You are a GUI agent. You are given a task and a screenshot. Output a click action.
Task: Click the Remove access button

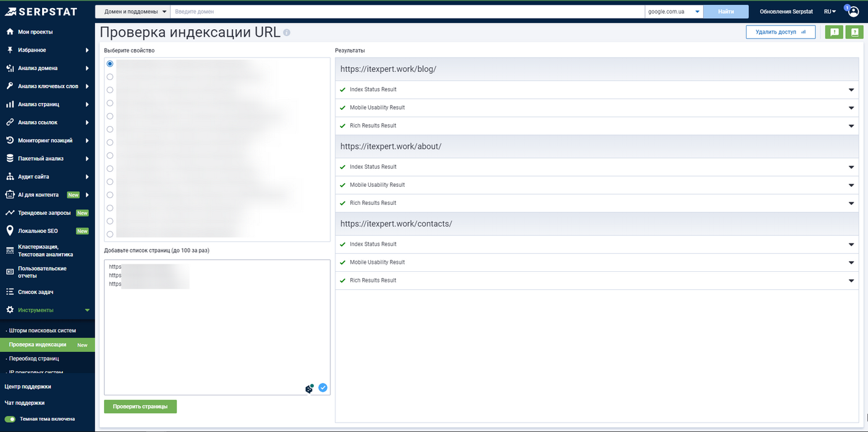point(781,32)
